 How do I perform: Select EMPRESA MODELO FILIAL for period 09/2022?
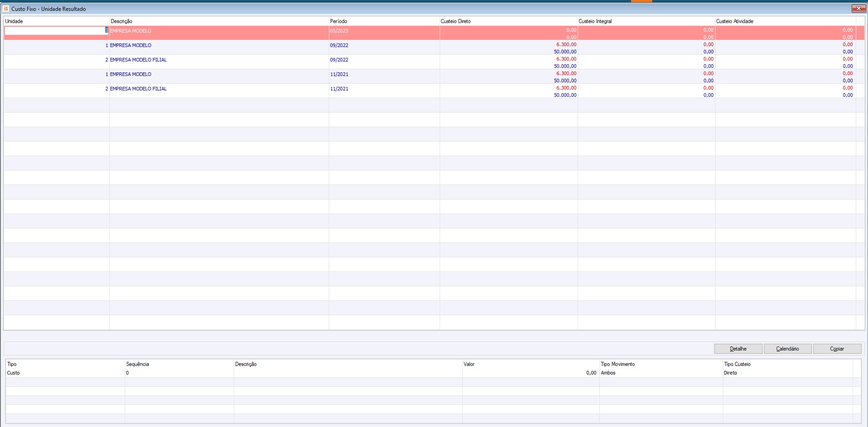tap(138, 60)
